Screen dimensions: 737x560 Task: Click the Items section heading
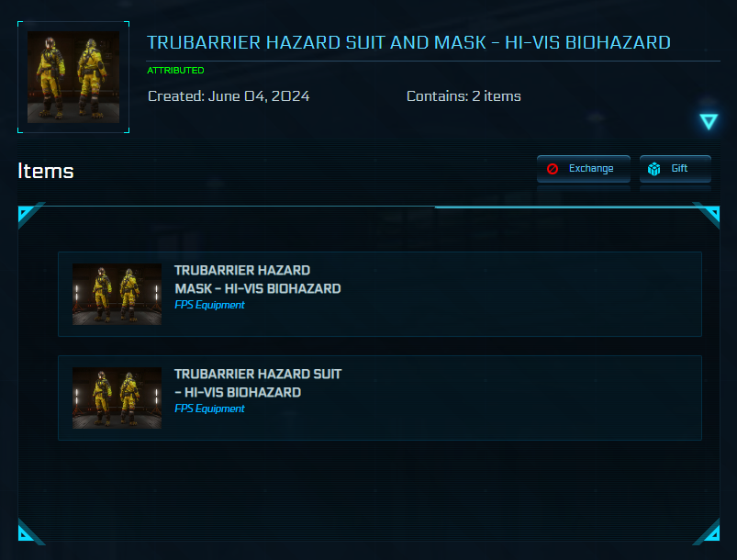46,171
